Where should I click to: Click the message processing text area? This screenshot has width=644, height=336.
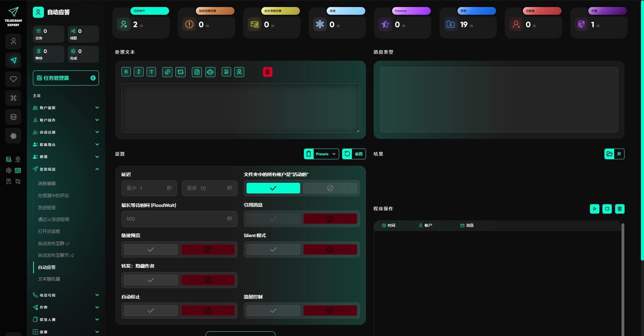click(x=240, y=108)
